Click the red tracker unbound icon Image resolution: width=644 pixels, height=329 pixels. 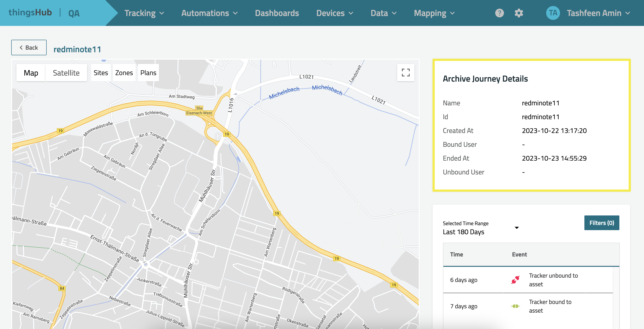click(x=515, y=280)
